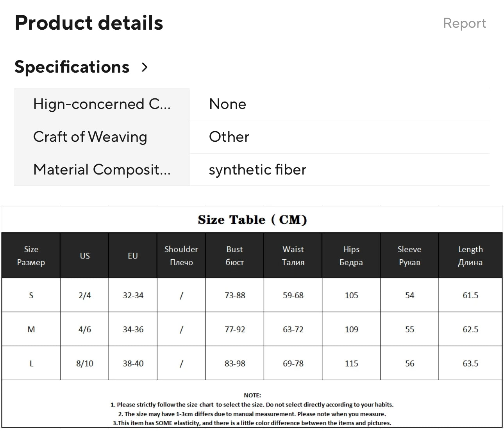Select the Craft of Weaving row label
The image size is (504, 442).
pyautogui.click(x=90, y=137)
